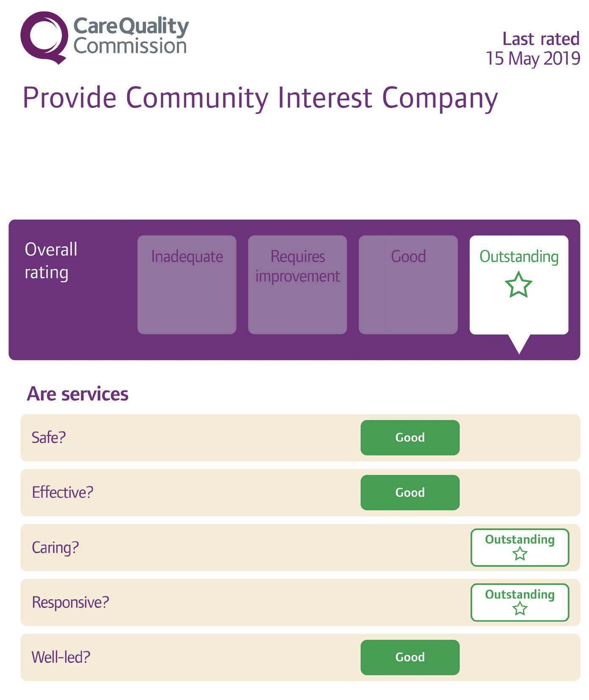589x700 pixels.
Task: Click the Good badge in the Safe row
Action: pos(410,437)
